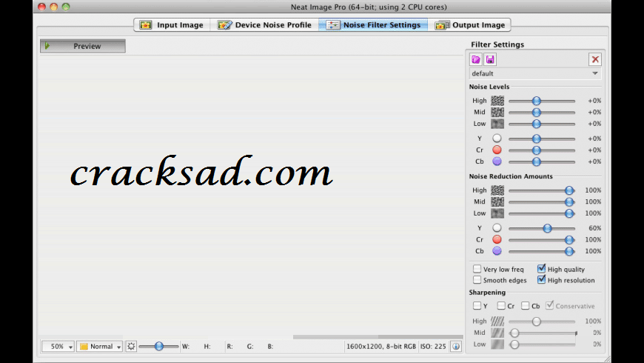Enable the Very low freq checkbox
644x363 pixels.
coord(477,269)
